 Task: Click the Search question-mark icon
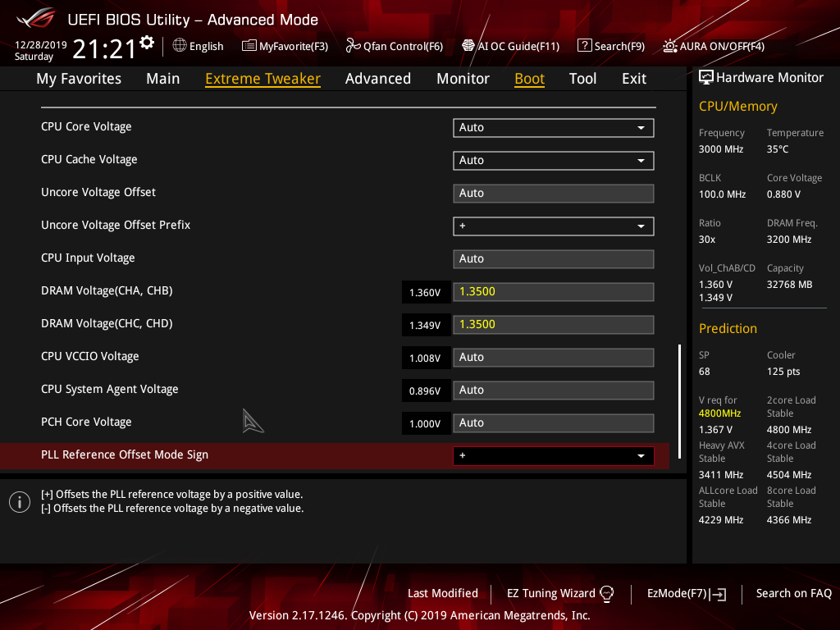[584, 46]
